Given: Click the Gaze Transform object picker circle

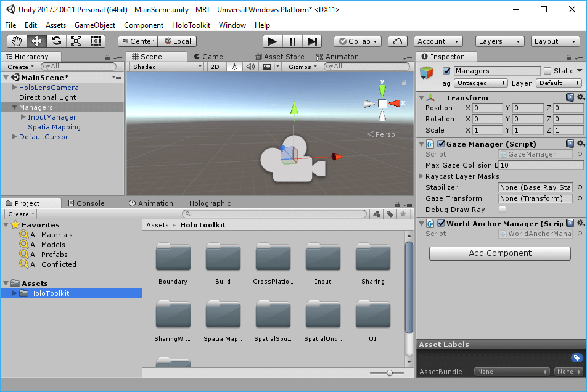Looking at the screenshot, I should click(x=580, y=198).
